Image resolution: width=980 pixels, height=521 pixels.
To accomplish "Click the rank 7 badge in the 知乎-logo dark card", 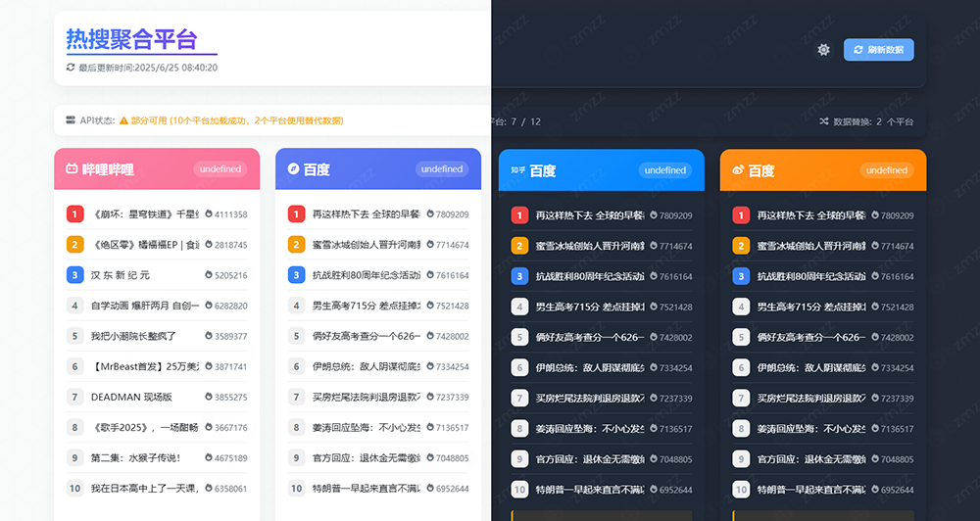I will click(x=519, y=398).
